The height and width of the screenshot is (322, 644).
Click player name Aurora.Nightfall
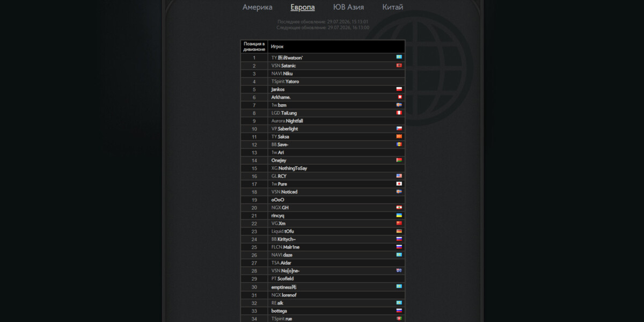tap(287, 121)
